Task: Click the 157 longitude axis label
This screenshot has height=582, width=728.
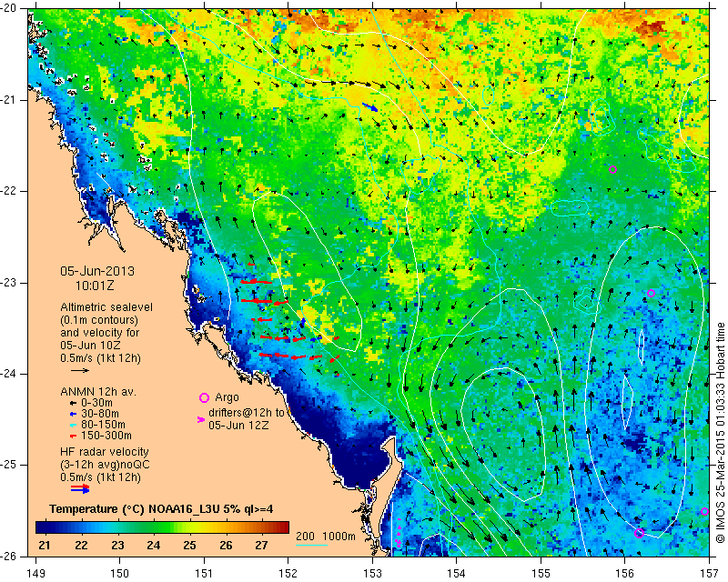Action: pos(710,574)
